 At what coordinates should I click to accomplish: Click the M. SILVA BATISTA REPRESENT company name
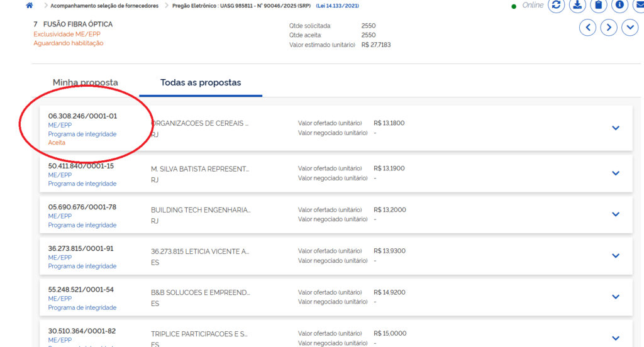pyautogui.click(x=200, y=168)
